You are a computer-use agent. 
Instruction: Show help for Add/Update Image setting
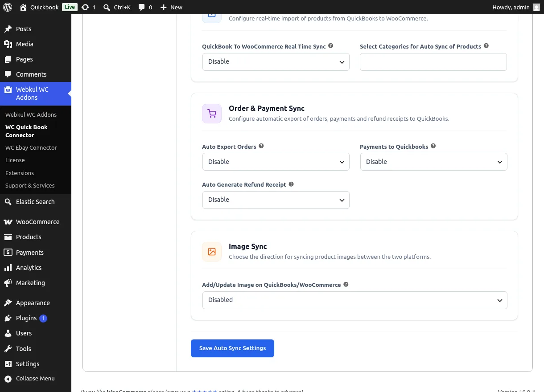(x=346, y=284)
